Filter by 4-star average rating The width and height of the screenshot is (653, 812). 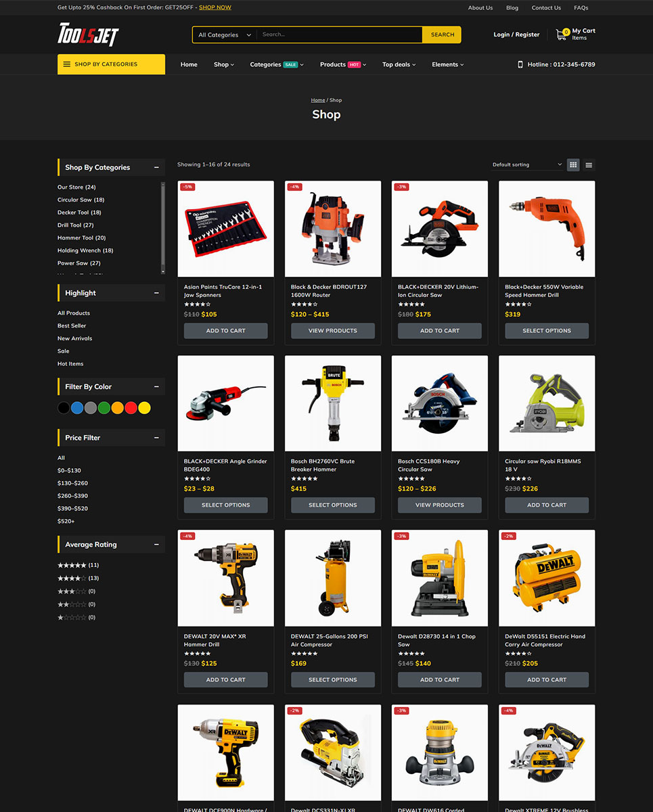(72, 578)
